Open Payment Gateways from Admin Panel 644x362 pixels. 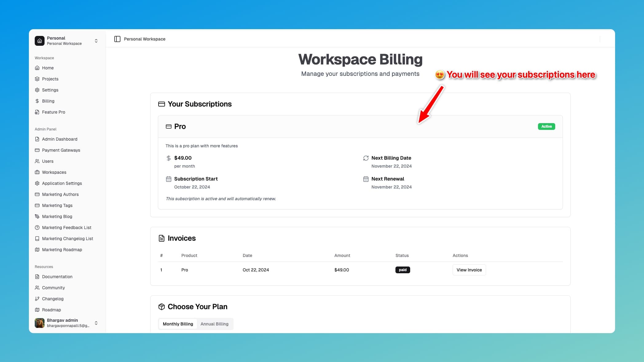tap(61, 150)
